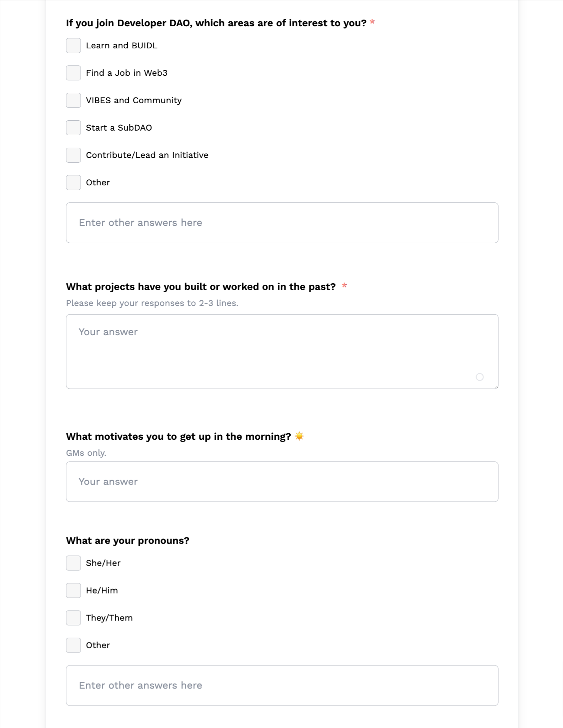This screenshot has width=563, height=728.
Task: Click the resize handle of the projects textarea
Action: 496,387
